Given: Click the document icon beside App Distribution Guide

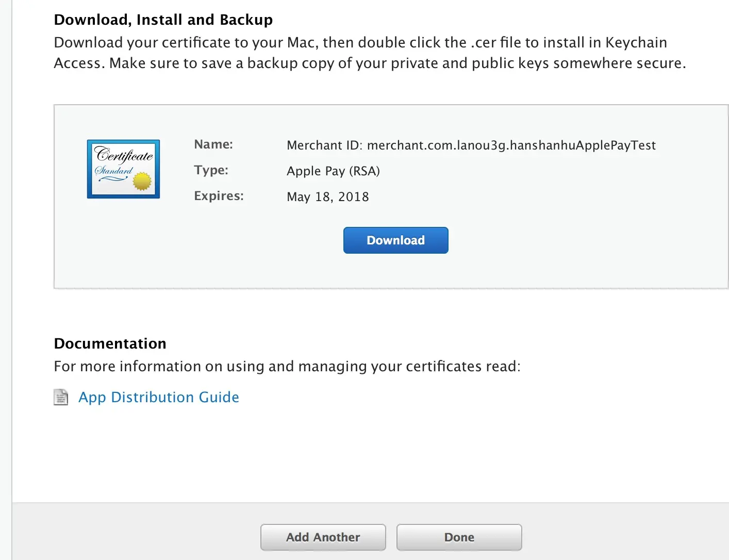Looking at the screenshot, I should pyautogui.click(x=61, y=397).
